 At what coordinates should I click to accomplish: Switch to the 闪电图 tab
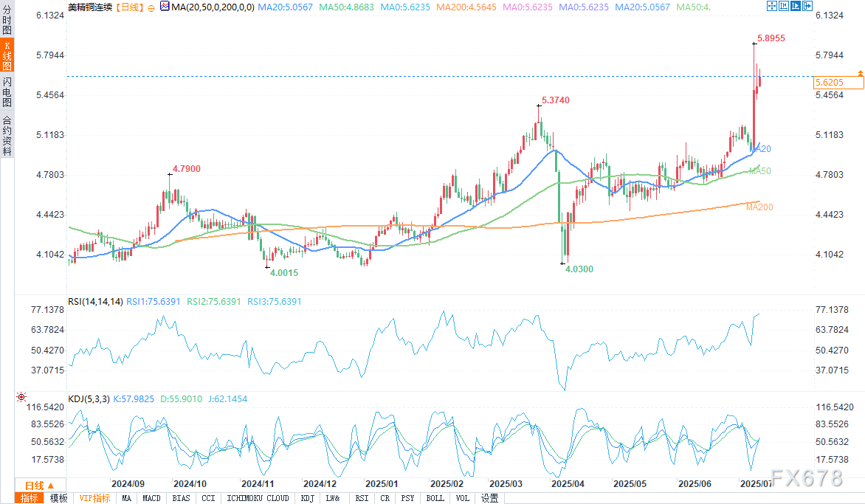(7, 92)
